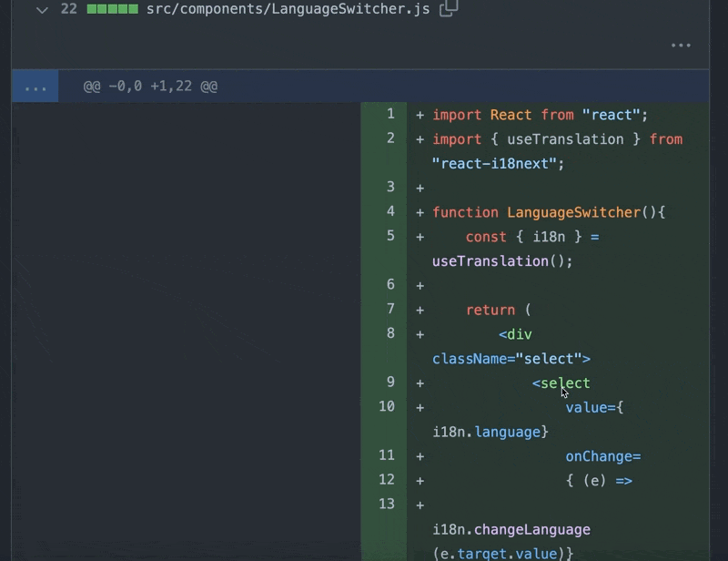This screenshot has width=728, height=561.
Task: Select the hunk header @@ -0,0 +1,22 @@
Action: pyautogui.click(x=150, y=87)
